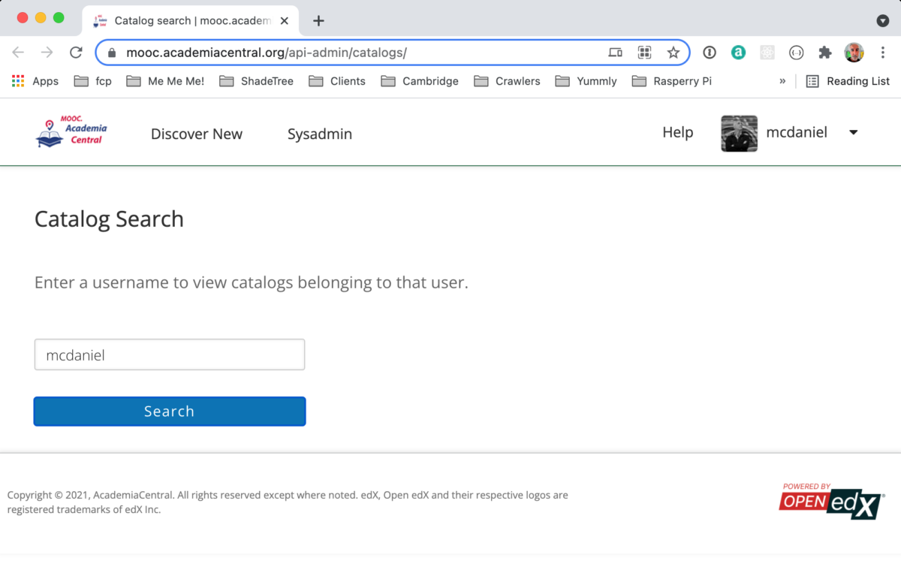Open the JSON viewer extension icon
The height and width of the screenshot is (588, 901).
pos(796,52)
